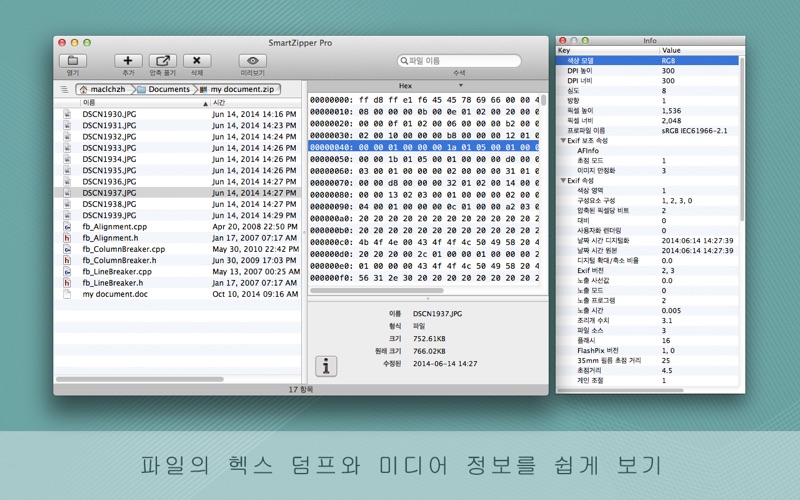Viewport: 800px width, 500px height.
Task: Click the Add (추가) plus toolbar button
Action: coord(128,61)
